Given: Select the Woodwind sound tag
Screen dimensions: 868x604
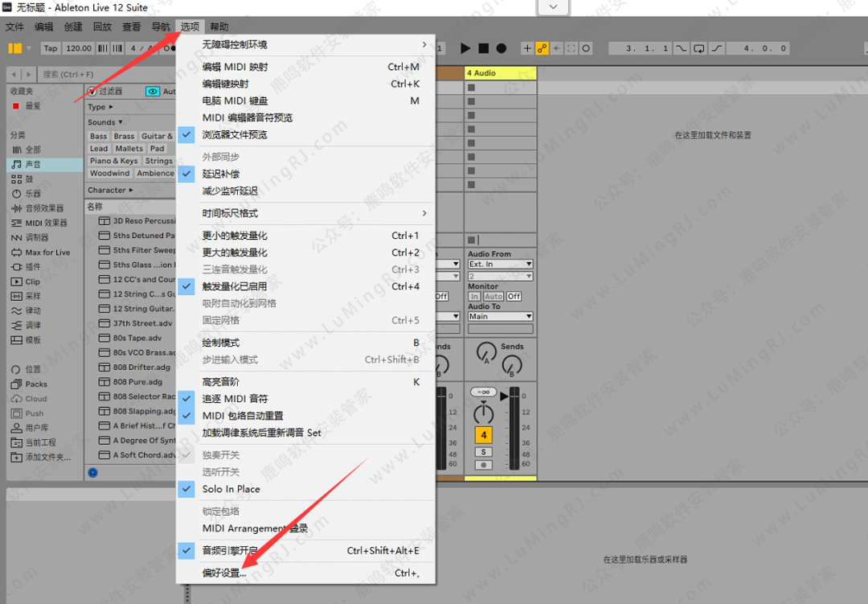Looking at the screenshot, I should point(109,173).
